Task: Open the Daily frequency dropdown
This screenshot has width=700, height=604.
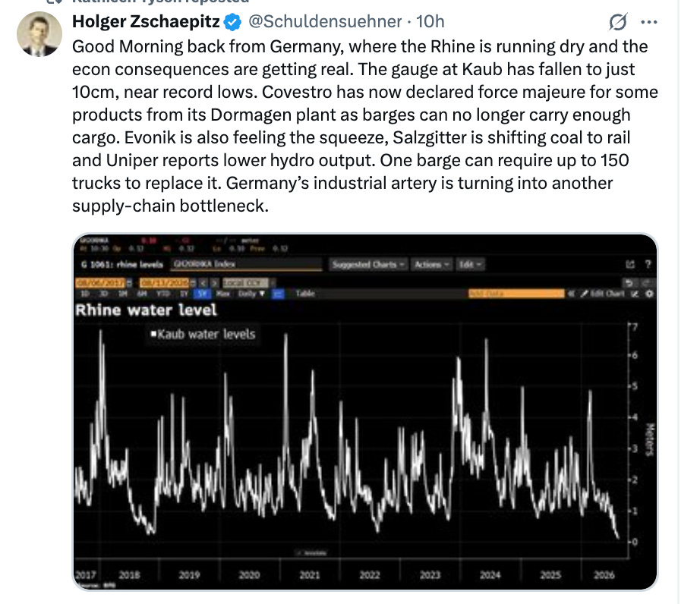Action: point(251,294)
